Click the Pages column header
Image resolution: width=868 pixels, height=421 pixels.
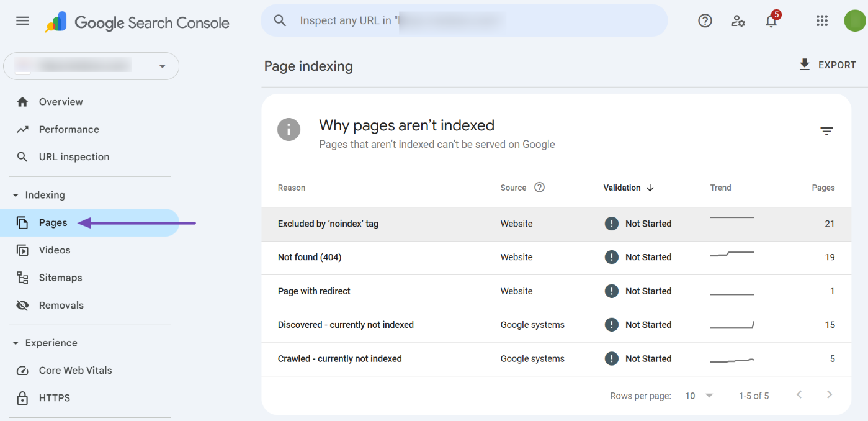click(x=823, y=188)
